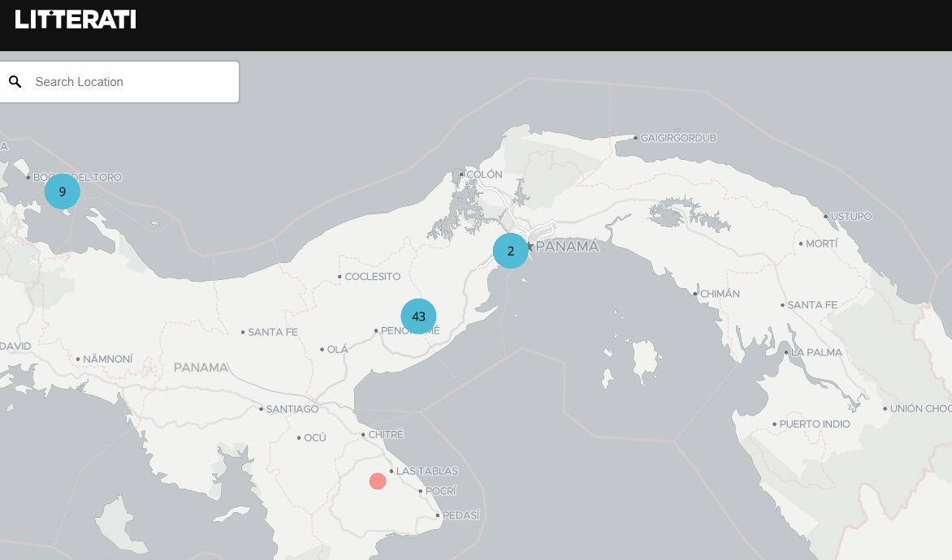The width and height of the screenshot is (952, 560).
Task: Click the star icon marking Panamá city
Action: 530,246
